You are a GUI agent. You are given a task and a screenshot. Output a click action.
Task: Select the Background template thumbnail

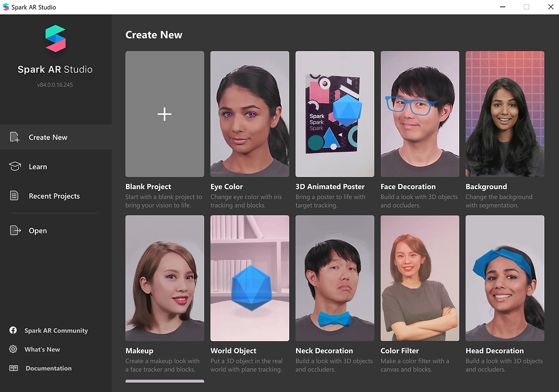[x=505, y=114]
